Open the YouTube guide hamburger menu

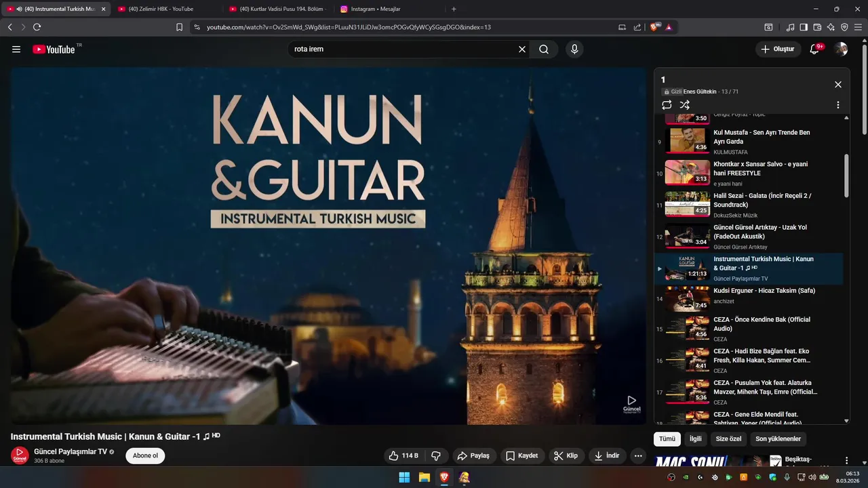coord(16,49)
